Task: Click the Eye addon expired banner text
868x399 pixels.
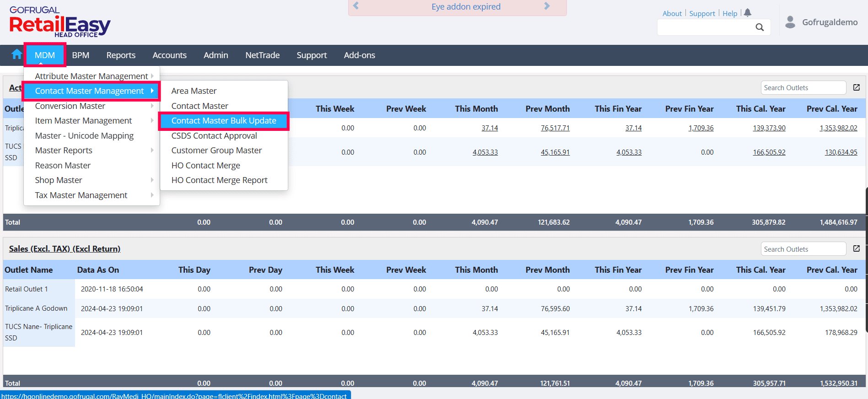Action: [x=466, y=6]
